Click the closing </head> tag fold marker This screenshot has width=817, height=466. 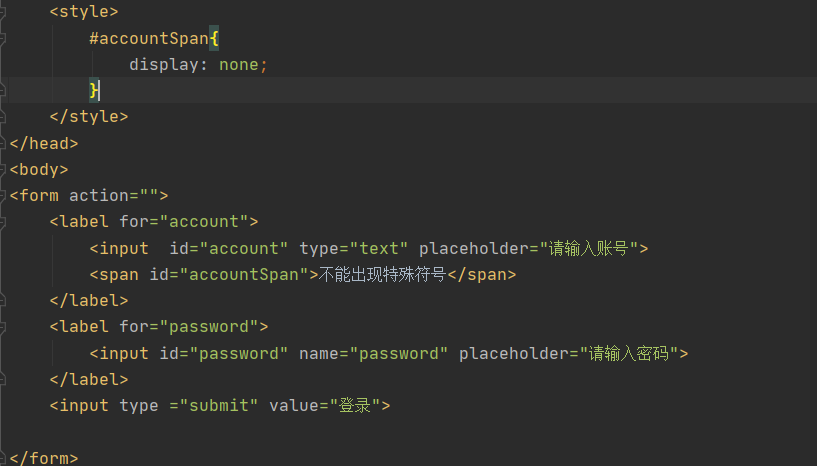pos(4,143)
